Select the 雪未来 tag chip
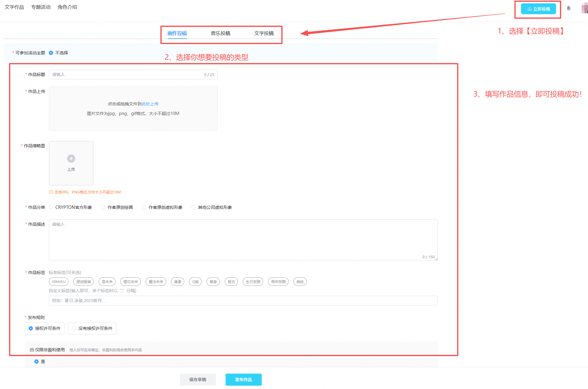Viewport: 588px width, 389px height. pyautogui.click(x=107, y=282)
